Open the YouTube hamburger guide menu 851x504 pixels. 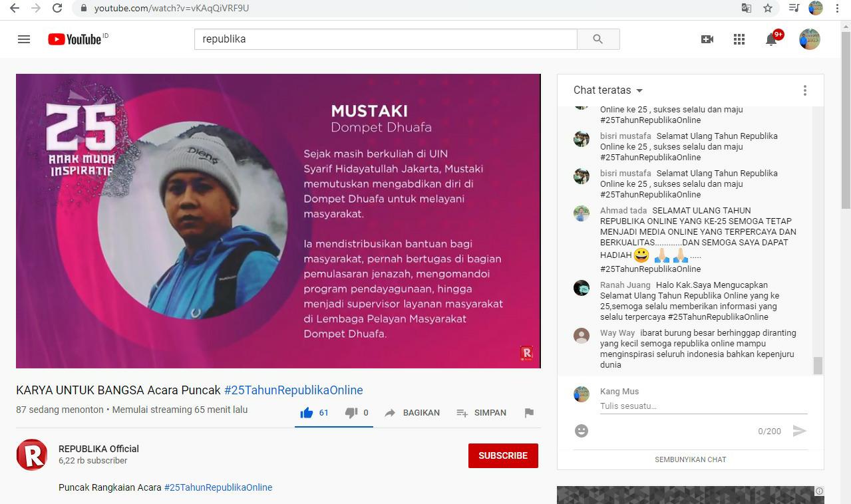[x=24, y=39]
